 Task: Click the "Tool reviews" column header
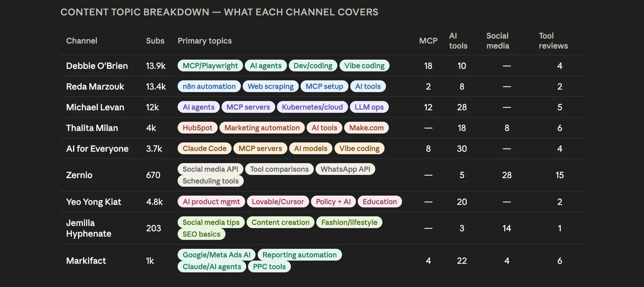pyautogui.click(x=553, y=41)
